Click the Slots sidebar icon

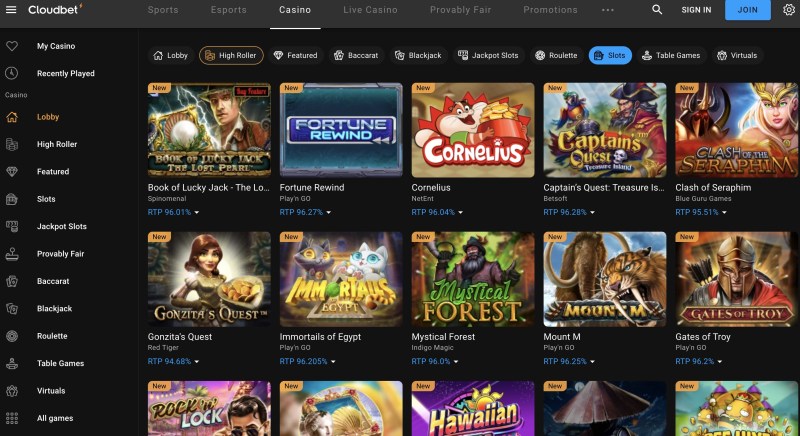coord(12,199)
